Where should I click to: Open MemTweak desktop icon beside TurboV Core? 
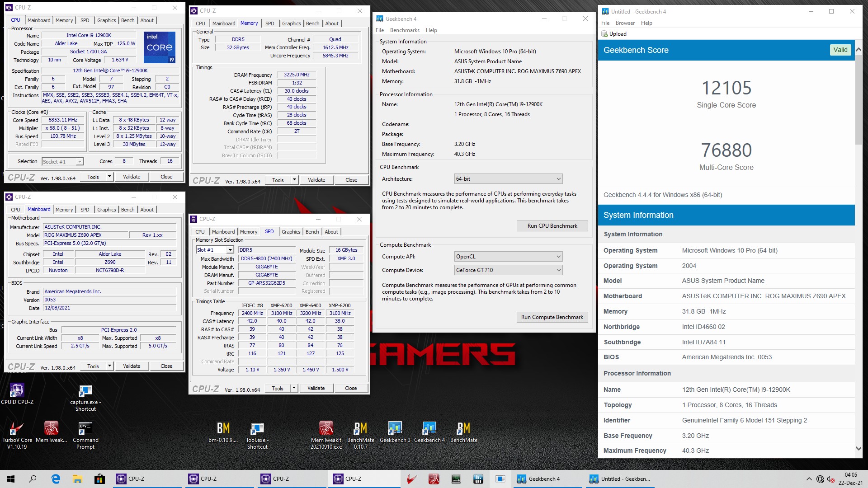click(x=51, y=432)
